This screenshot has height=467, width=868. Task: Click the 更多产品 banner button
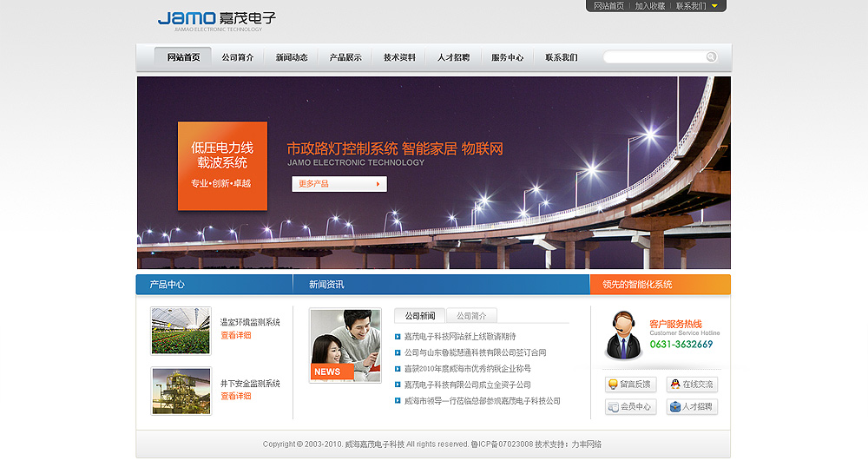[x=339, y=184]
